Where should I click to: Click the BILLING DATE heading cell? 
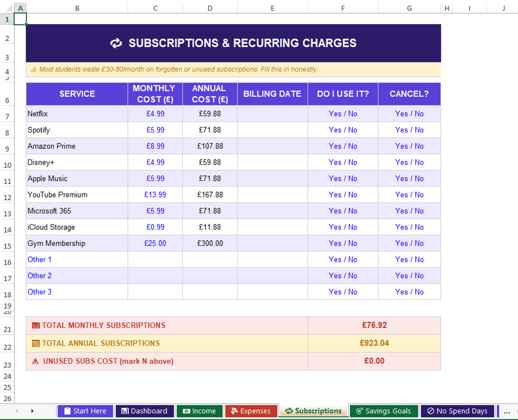pyautogui.click(x=273, y=94)
